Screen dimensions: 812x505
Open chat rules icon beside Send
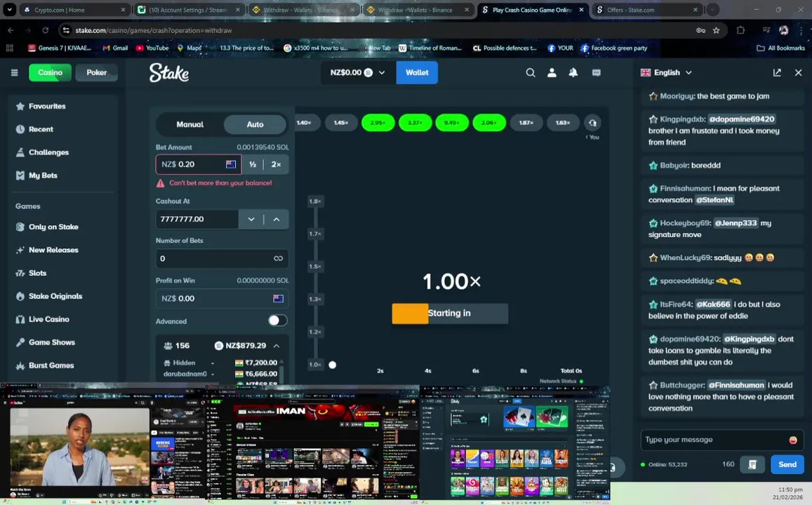coord(752,464)
